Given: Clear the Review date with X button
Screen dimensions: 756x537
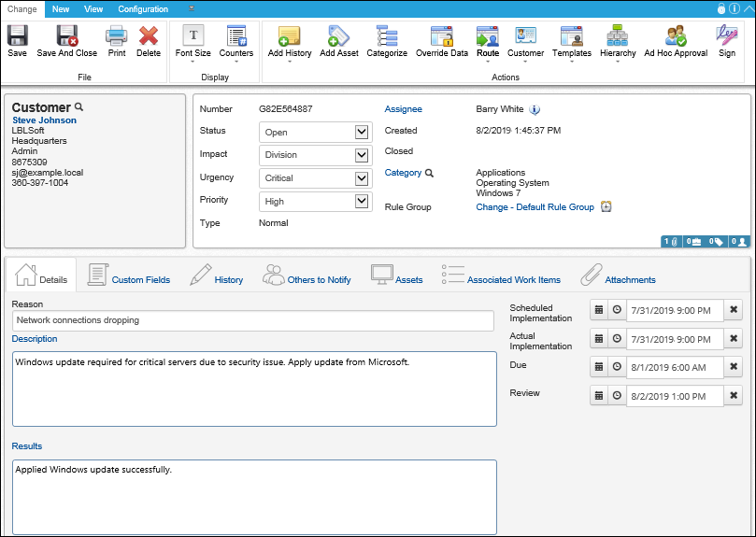Looking at the screenshot, I should [734, 395].
